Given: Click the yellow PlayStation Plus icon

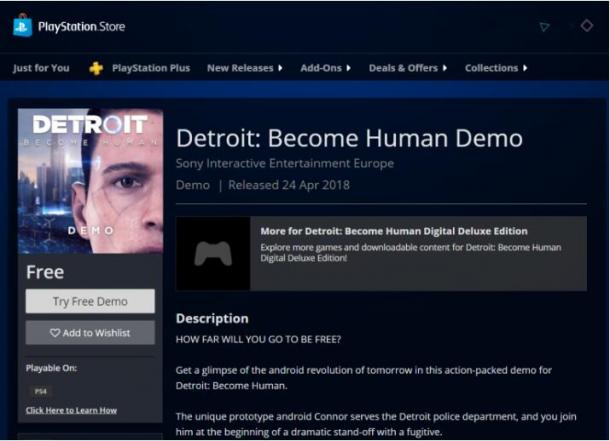Looking at the screenshot, I should (96, 68).
